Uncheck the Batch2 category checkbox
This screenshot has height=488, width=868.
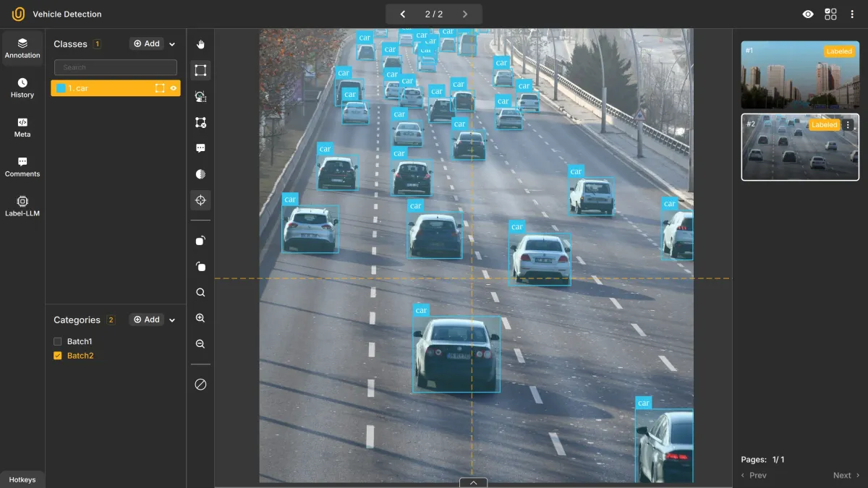coord(58,356)
